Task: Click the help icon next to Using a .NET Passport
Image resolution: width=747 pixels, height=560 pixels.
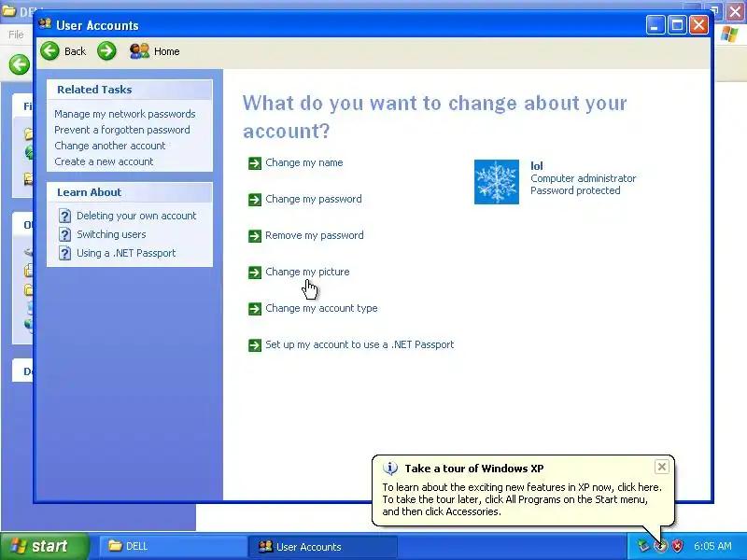Action: point(64,253)
